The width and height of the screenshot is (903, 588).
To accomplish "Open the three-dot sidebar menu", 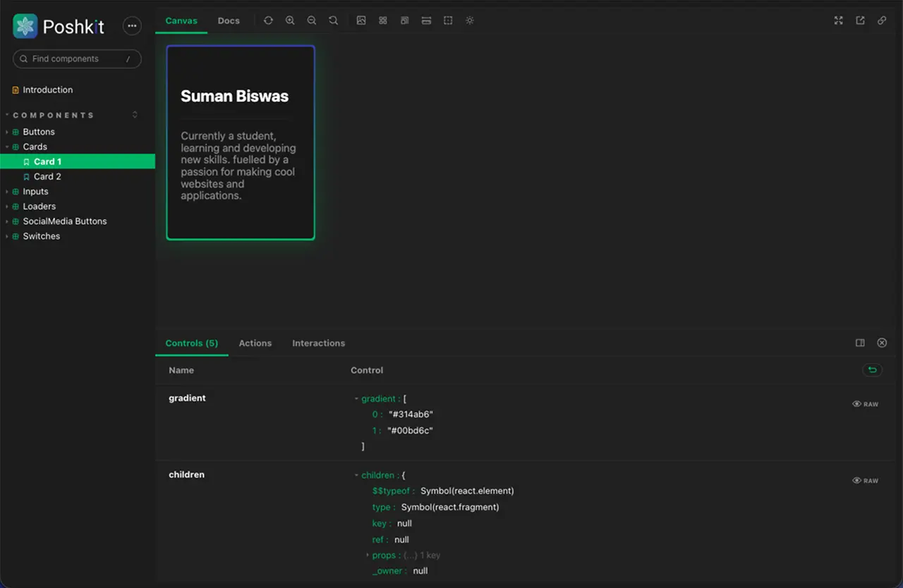I will click(132, 26).
